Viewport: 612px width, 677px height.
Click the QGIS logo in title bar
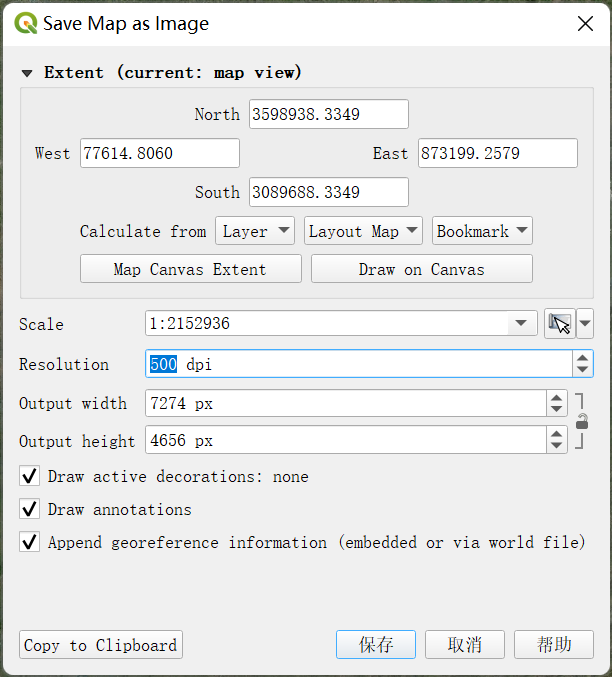pyautogui.click(x=24, y=24)
